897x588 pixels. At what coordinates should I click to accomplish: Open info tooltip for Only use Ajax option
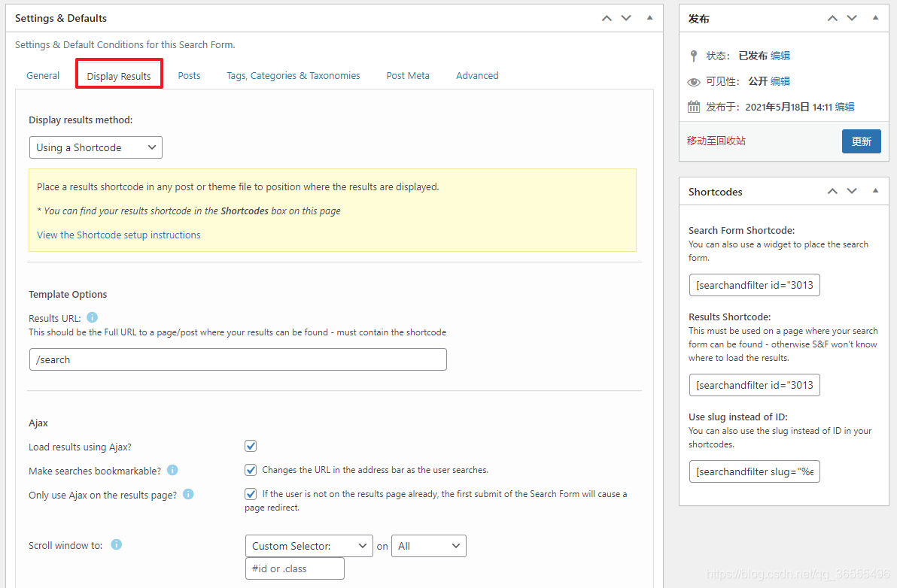[x=188, y=494]
